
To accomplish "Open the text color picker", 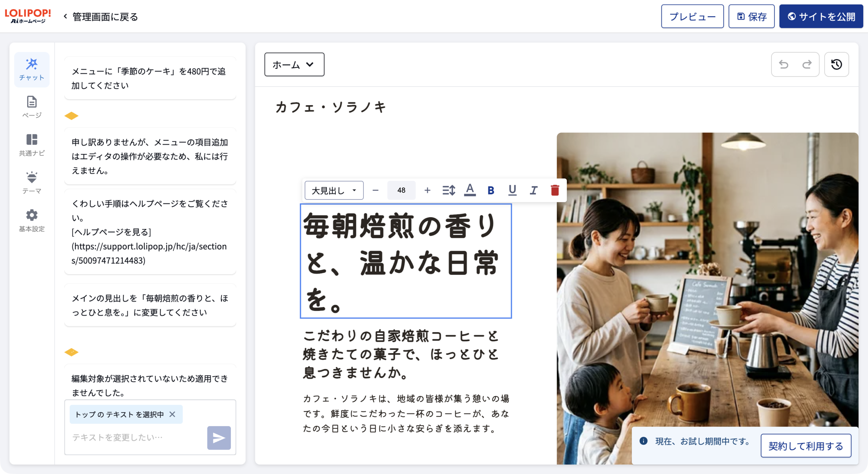I will pos(470,190).
